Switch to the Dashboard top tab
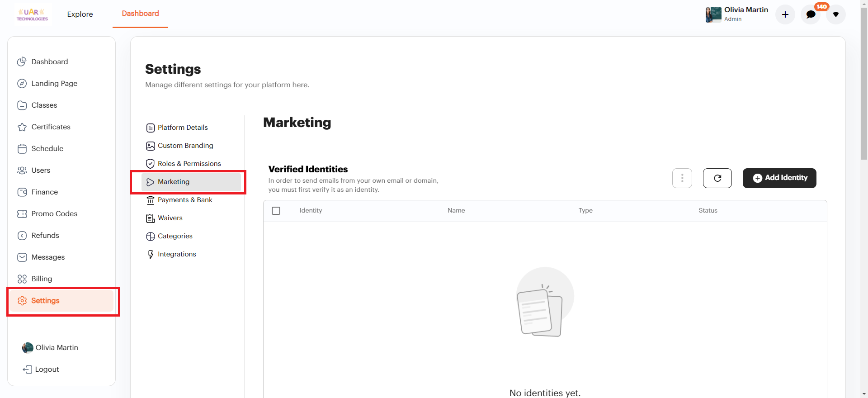Screen dimensions: 868x398 pos(140,14)
